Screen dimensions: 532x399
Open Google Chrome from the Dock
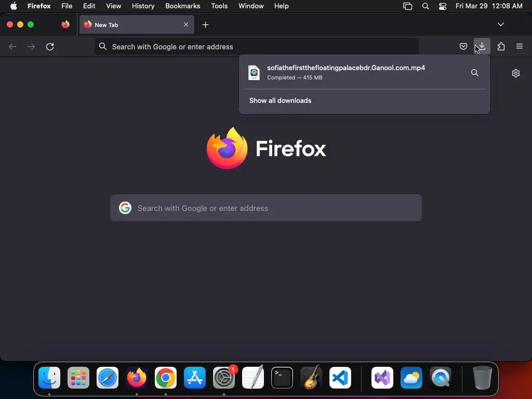click(166, 377)
